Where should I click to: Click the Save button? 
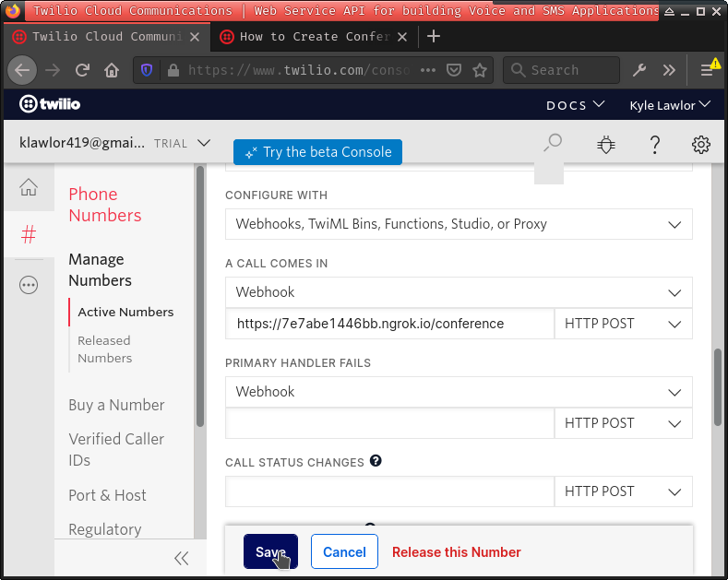[270, 551]
